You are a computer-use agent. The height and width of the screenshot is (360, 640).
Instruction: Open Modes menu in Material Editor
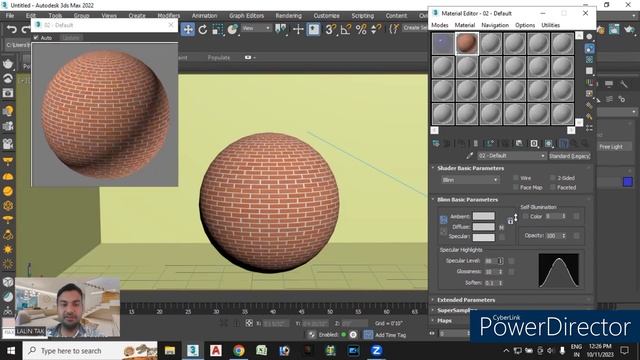pos(440,25)
